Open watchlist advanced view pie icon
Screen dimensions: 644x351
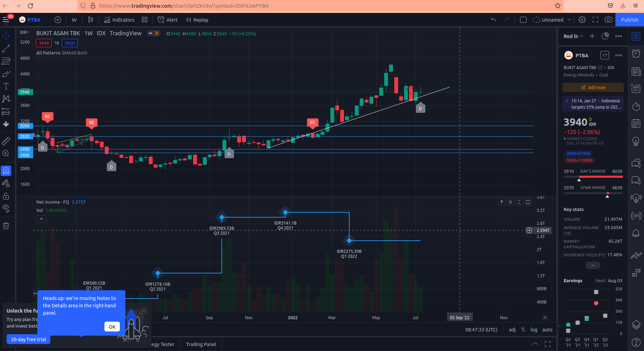pos(605,36)
